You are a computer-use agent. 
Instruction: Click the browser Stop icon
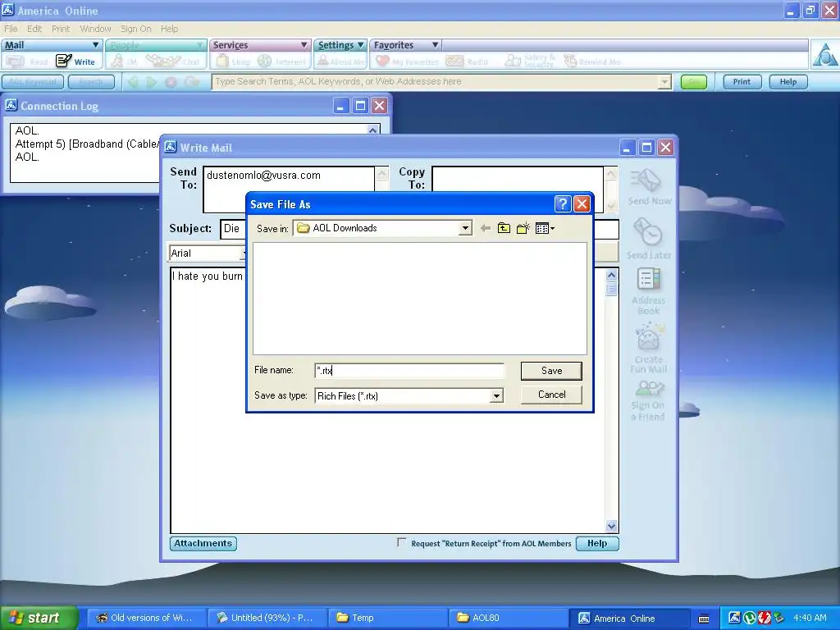coord(171,82)
